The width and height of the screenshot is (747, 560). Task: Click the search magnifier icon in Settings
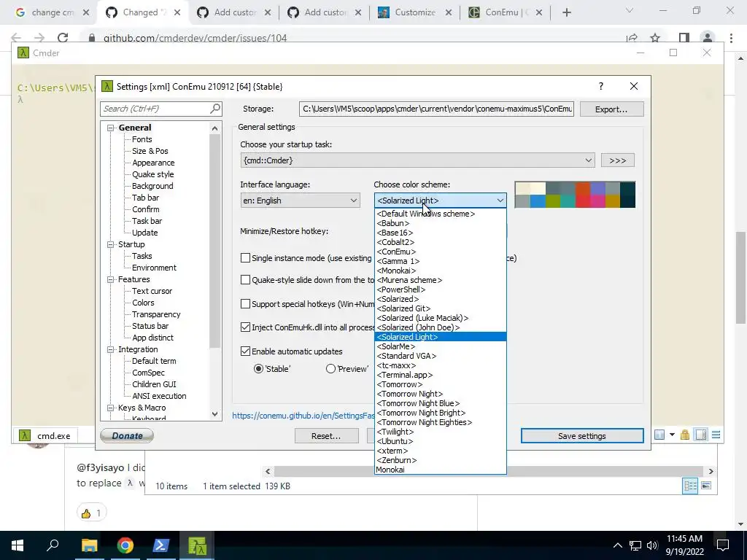(x=215, y=109)
